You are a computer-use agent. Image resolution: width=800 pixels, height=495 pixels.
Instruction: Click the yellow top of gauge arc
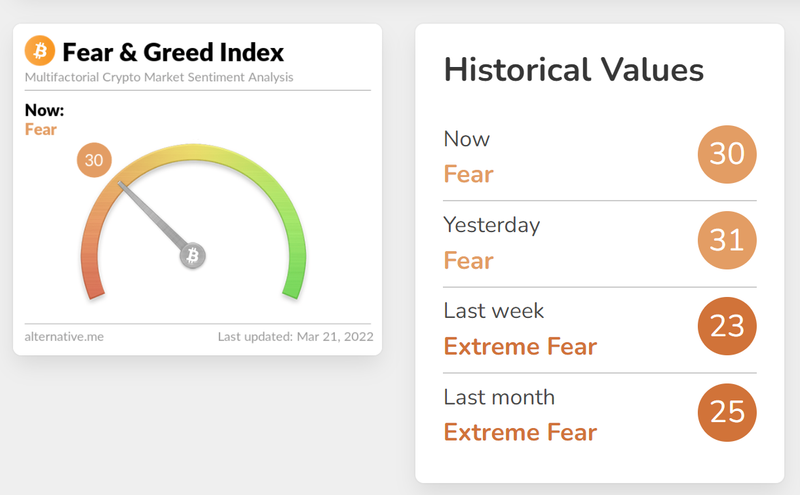click(x=193, y=153)
